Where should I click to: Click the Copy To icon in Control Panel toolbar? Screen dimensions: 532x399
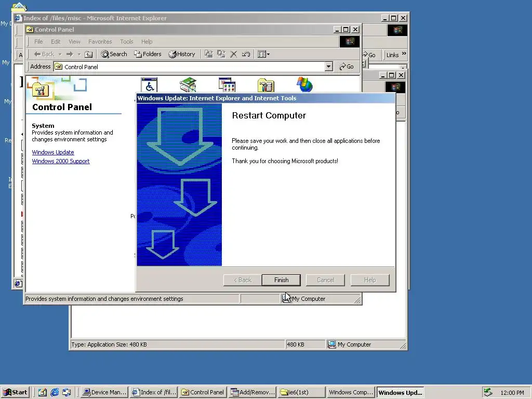221,54
